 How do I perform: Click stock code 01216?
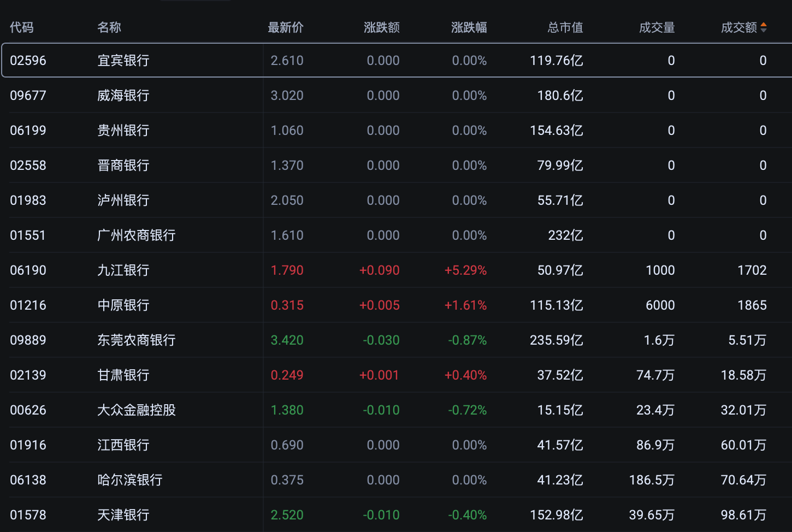coord(28,305)
